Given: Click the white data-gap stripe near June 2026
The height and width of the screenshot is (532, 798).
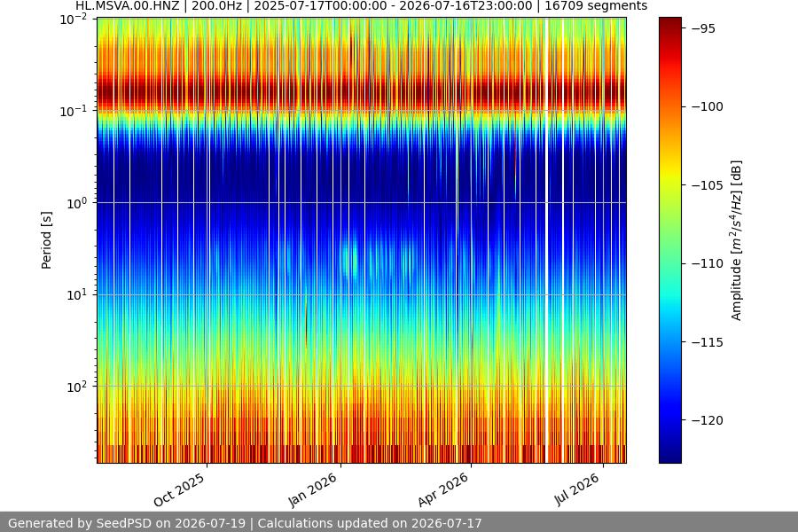Looking at the screenshot, I should (546, 240).
